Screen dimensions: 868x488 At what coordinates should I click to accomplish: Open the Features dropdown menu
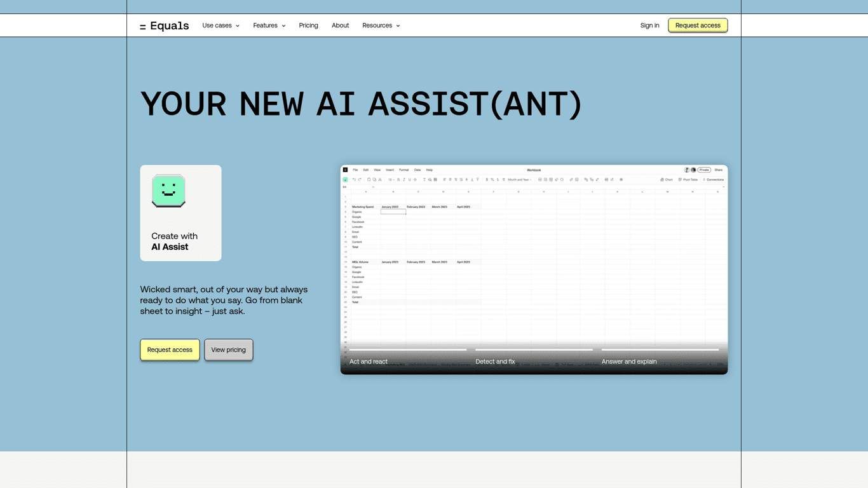[269, 25]
